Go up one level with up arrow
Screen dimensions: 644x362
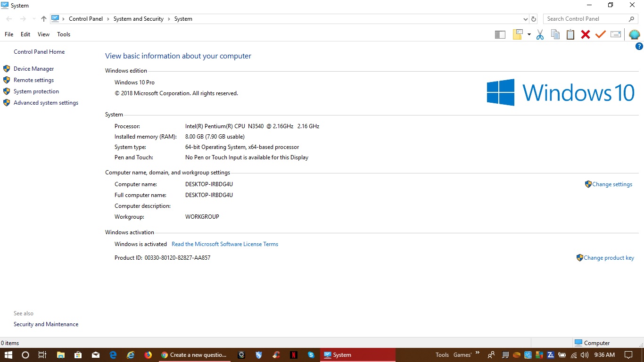[44, 19]
